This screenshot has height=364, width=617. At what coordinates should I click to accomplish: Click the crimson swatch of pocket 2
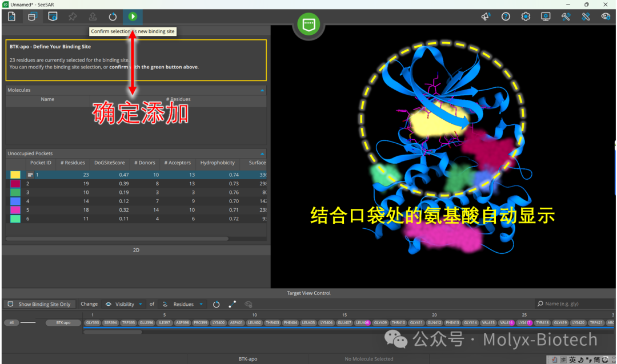click(x=15, y=184)
